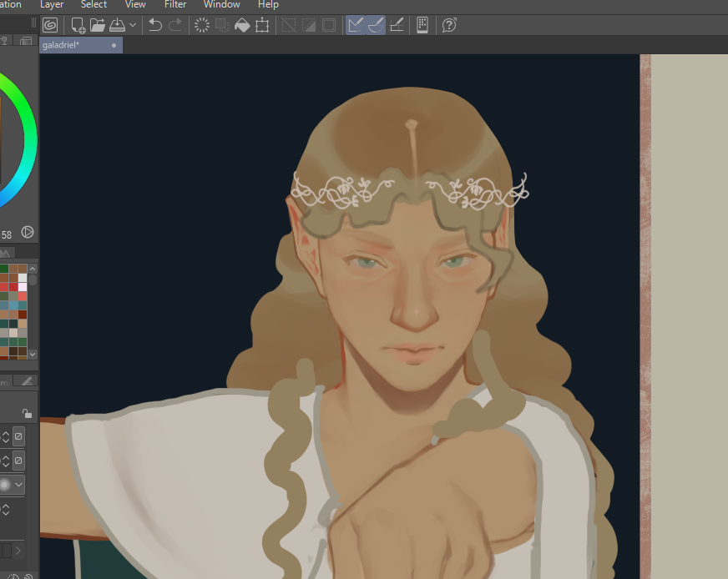Expand the save options dropdown arrow
Image resolution: width=728 pixels, height=579 pixels.
(133, 25)
